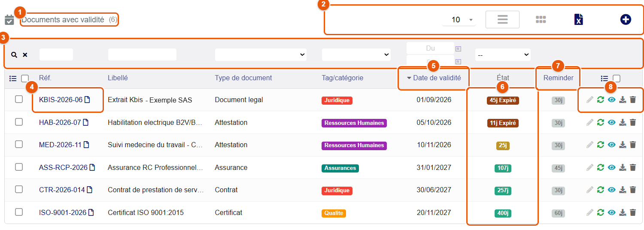Image resolution: width=644 pixels, height=230 pixels.
Task: Export list via the Excel file icon
Action: [x=579, y=19]
